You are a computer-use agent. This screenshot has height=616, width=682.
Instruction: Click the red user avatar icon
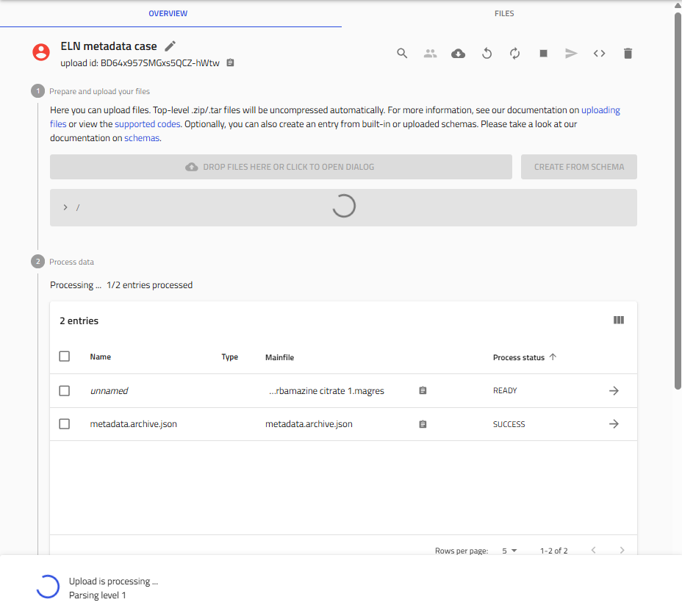41,52
